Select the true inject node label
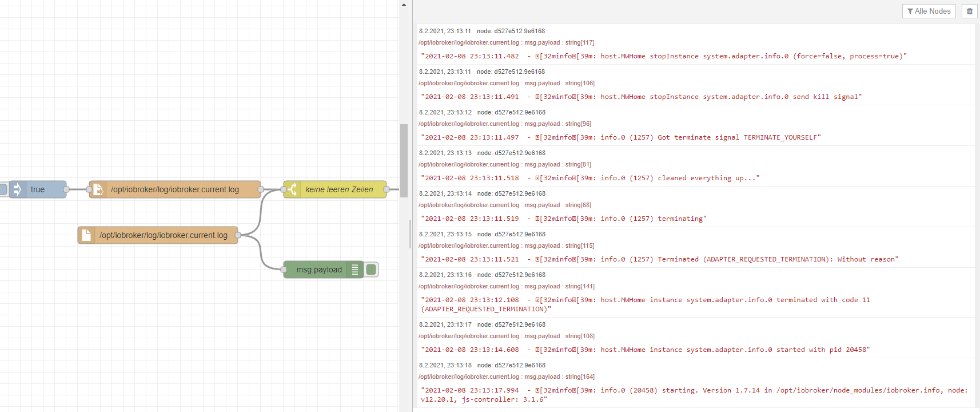The image size is (980, 412). (38, 189)
